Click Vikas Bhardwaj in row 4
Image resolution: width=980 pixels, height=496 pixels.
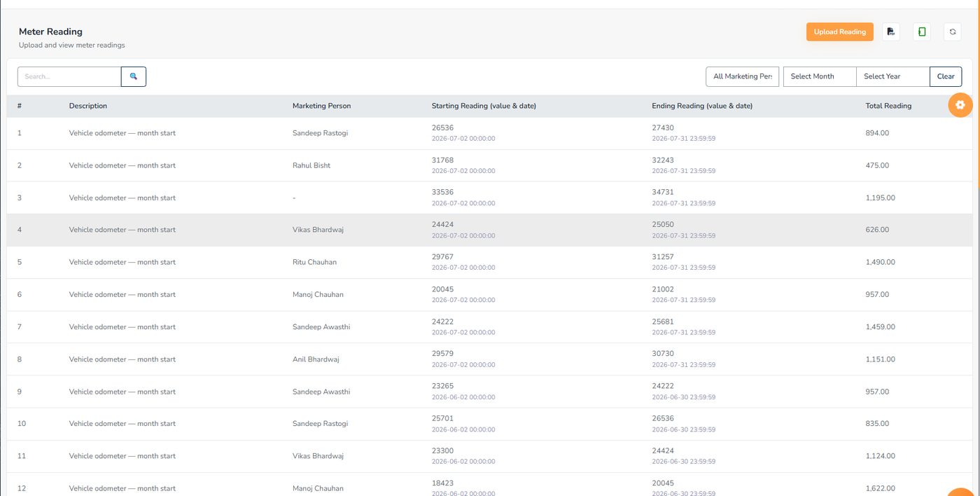point(318,230)
